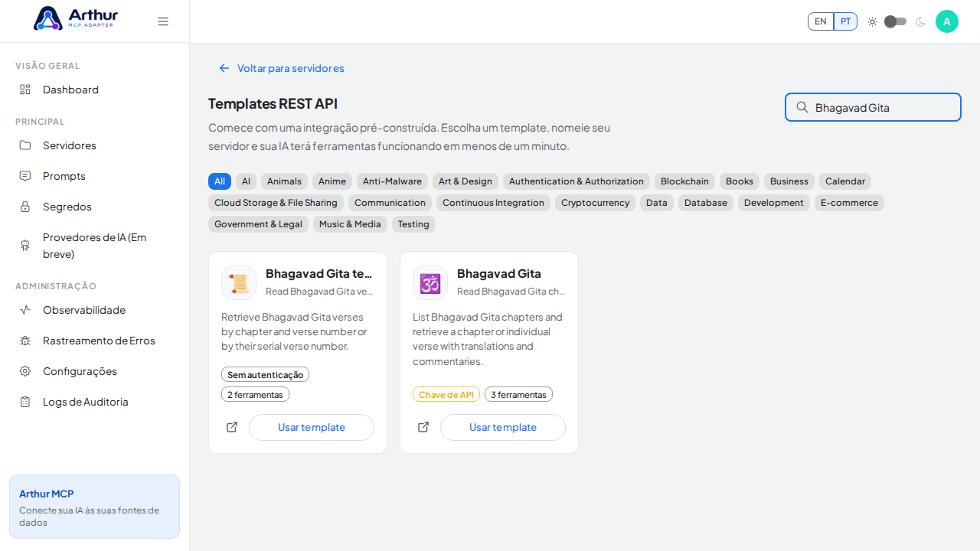980x551 pixels.
Task: Go to Servidores in the sidebar
Action: pyautogui.click(x=95, y=145)
